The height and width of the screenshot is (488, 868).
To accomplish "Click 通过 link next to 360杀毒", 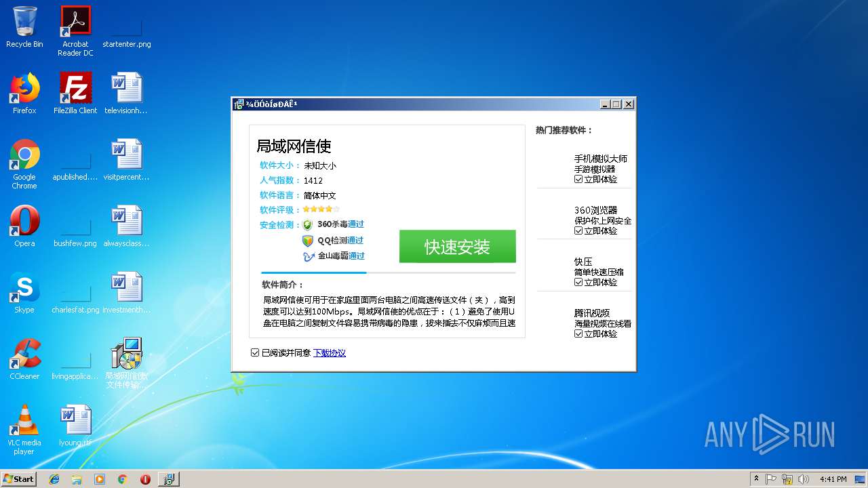I will point(356,224).
